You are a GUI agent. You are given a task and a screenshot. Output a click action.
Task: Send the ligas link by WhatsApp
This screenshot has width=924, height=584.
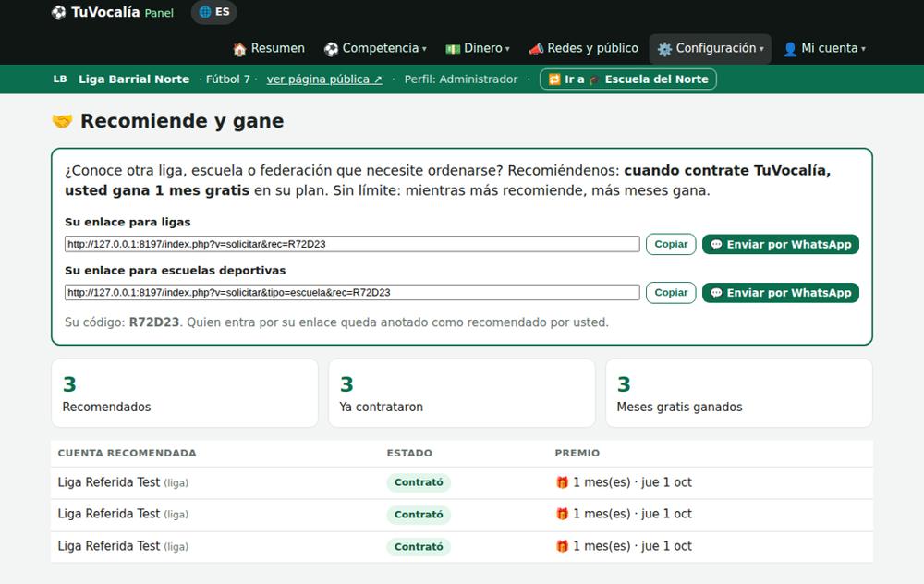pyautogui.click(x=780, y=244)
